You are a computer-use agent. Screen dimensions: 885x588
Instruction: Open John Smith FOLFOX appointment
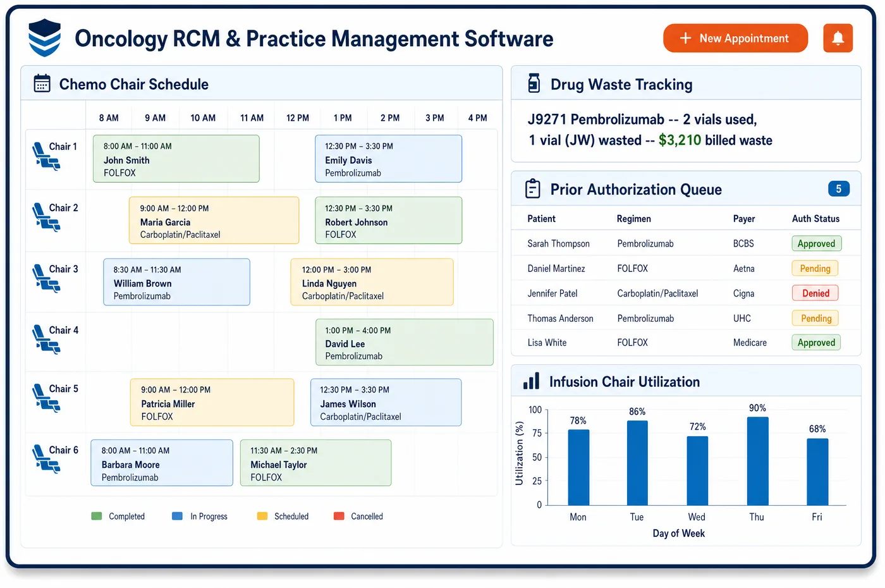176,159
